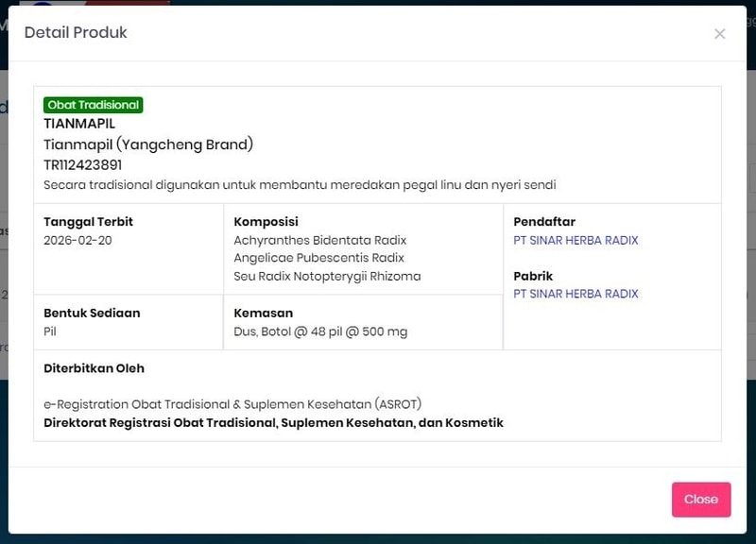
Task: Click the Detail Produk dialog title
Action: [76, 33]
